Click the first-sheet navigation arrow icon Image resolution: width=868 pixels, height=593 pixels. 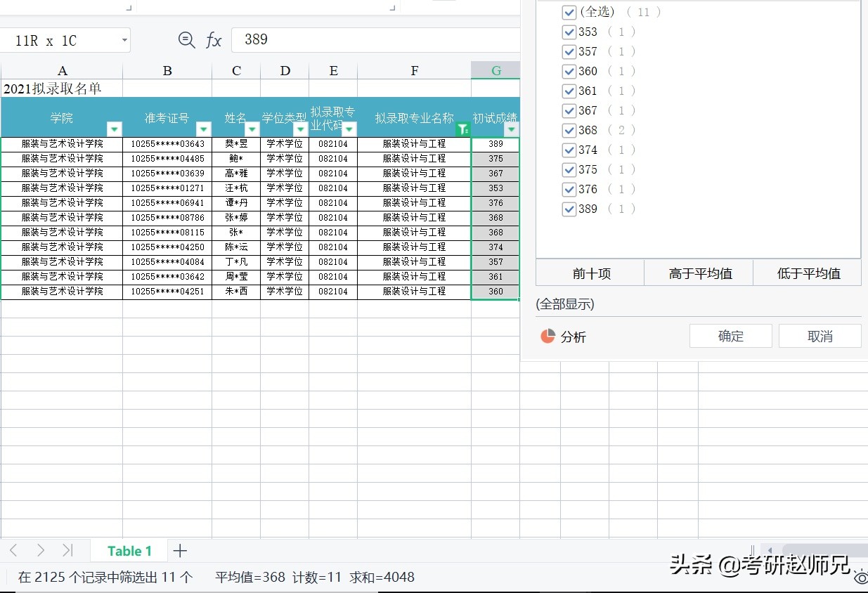[x=13, y=551]
